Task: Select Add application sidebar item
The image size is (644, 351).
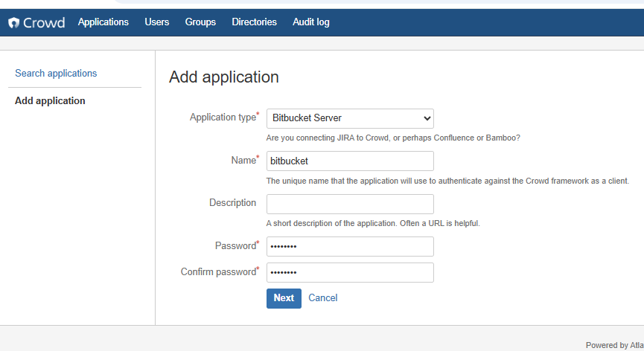Action: click(50, 101)
